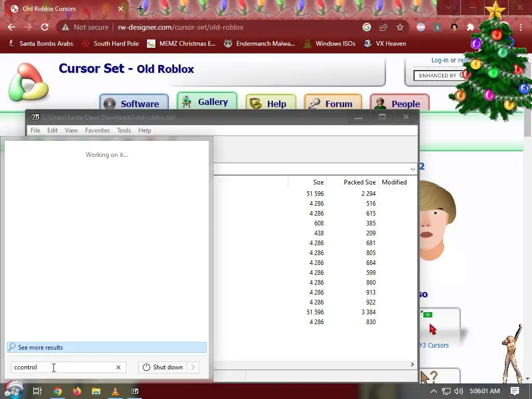Open 7-Zip Help menu
532x399 pixels.
144,130
